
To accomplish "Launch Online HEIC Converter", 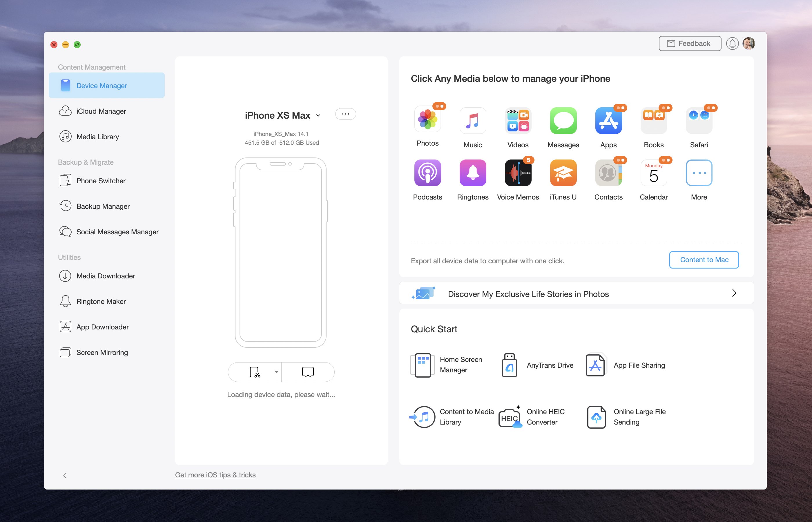I will point(531,417).
